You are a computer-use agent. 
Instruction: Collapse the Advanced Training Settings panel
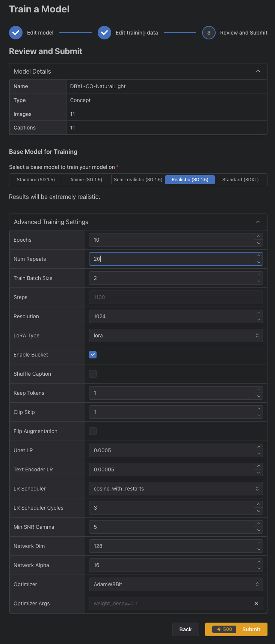coord(258,222)
